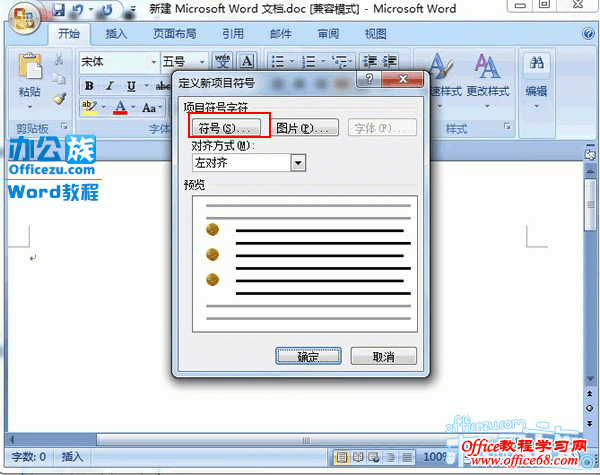Click the 图片(P)... picture button
The image size is (600, 475).
(305, 128)
